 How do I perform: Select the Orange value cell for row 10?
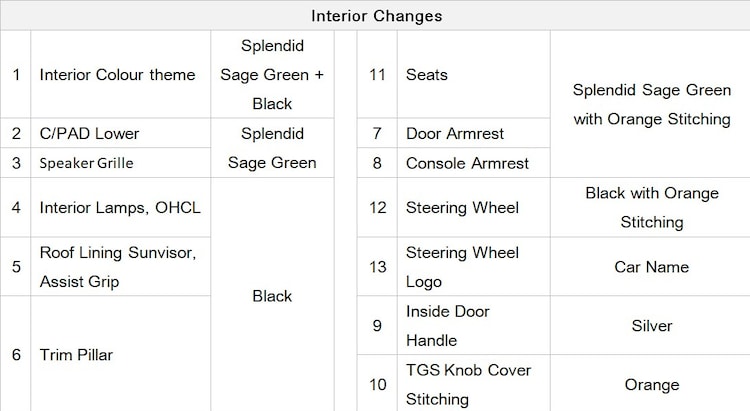tap(651, 385)
